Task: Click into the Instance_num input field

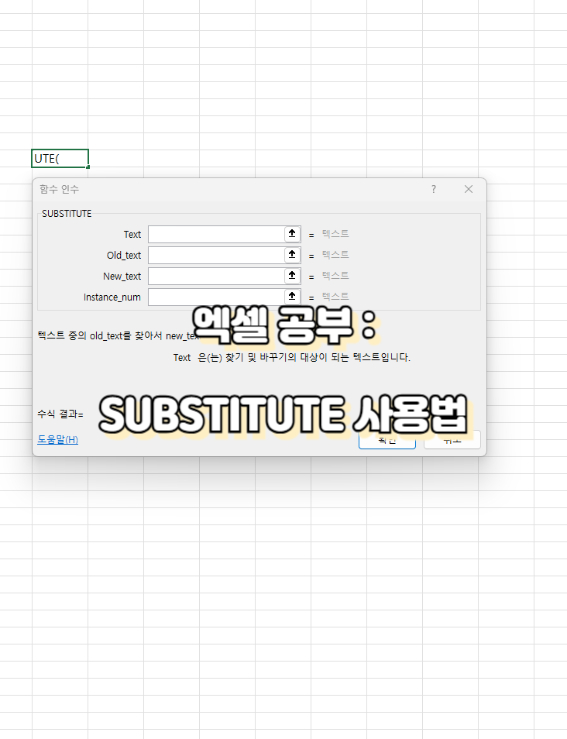Action: coord(216,297)
